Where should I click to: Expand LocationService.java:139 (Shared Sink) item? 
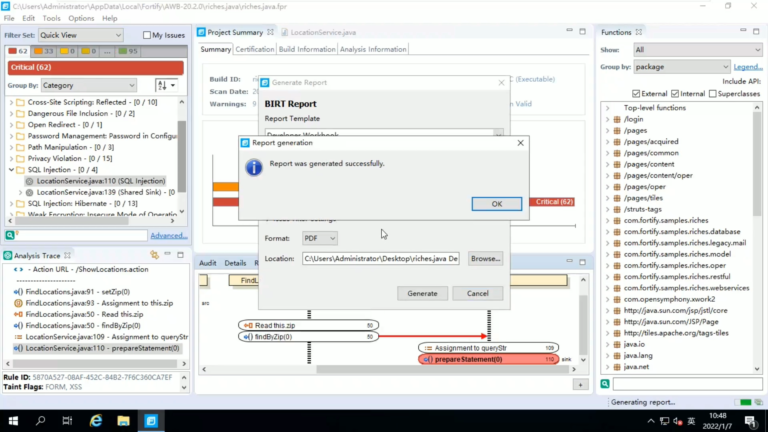click(20, 192)
